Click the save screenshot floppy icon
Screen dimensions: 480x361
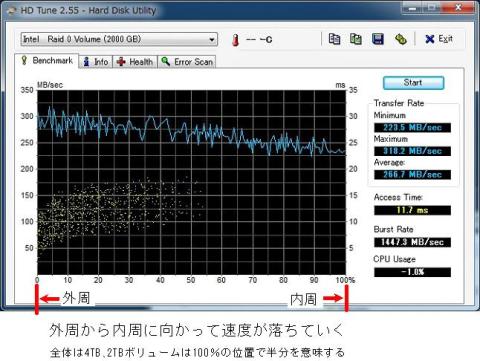[378, 39]
